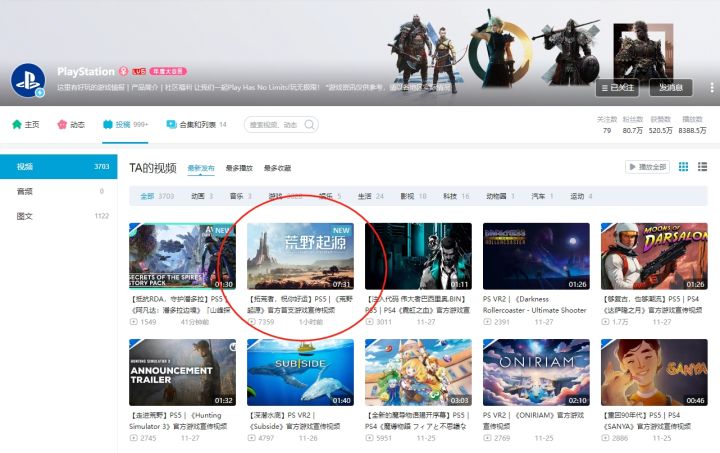
Task: Open the three-dot more options menu
Action: (x=712, y=87)
